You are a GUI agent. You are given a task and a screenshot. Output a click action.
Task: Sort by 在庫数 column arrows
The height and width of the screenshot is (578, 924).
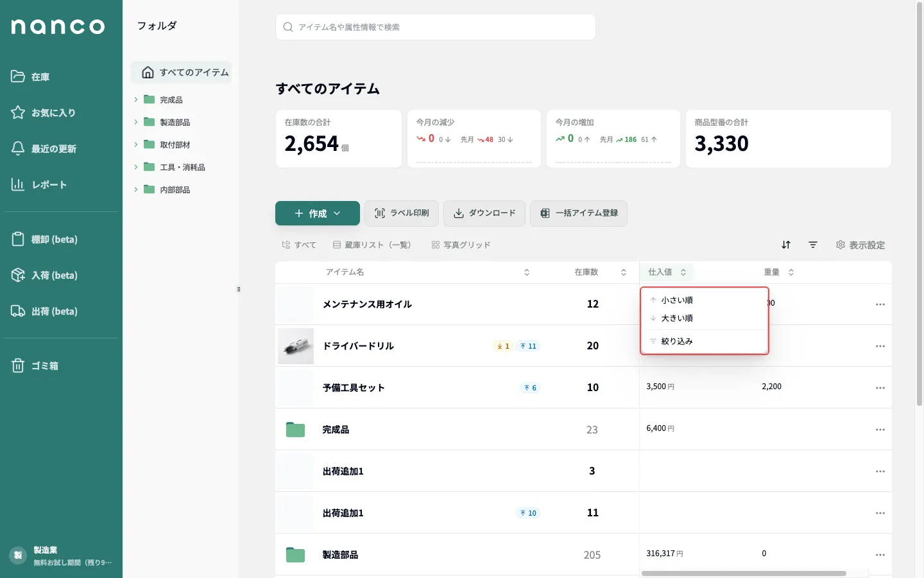coord(624,272)
